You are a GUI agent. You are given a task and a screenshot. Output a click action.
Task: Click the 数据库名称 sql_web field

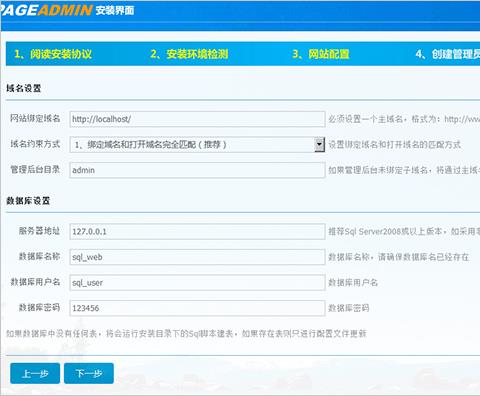[x=197, y=257]
